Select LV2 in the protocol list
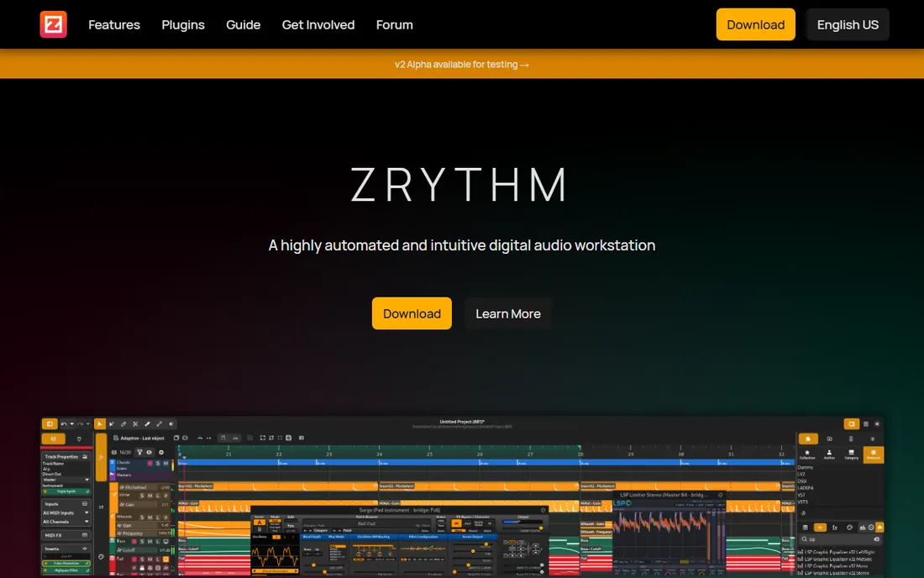924x578 pixels. [x=801, y=475]
